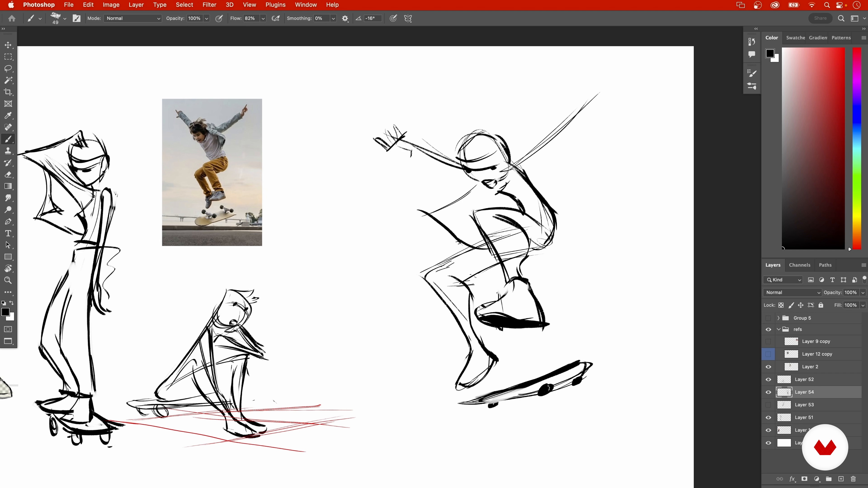
Task: Show Layer 9 copy
Action: click(x=768, y=341)
